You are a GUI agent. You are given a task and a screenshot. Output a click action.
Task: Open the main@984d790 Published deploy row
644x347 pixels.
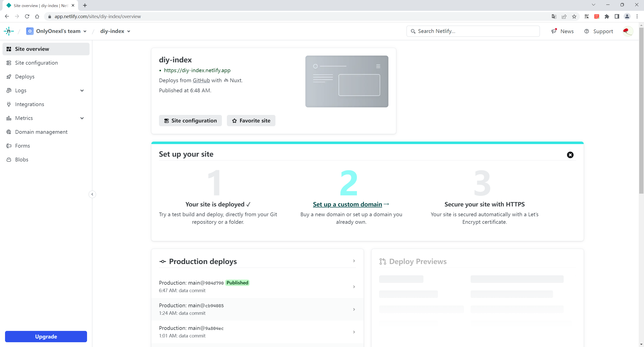pos(257,287)
